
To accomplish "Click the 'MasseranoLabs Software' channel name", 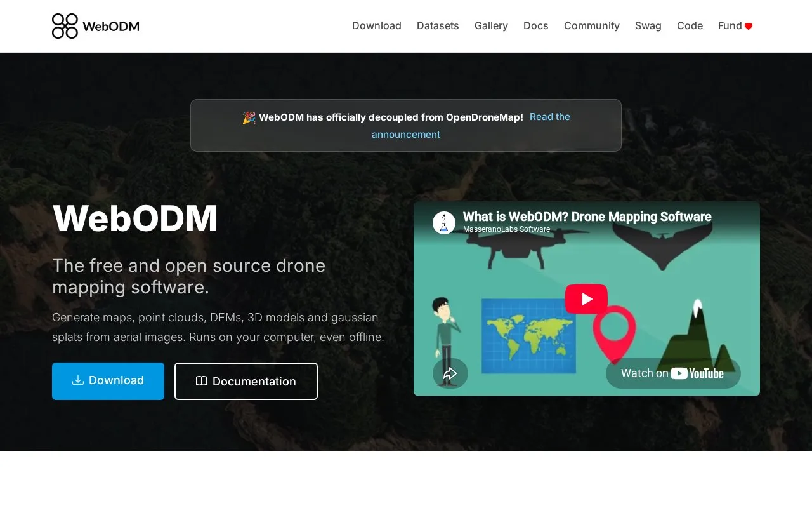I will coord(506,229).
